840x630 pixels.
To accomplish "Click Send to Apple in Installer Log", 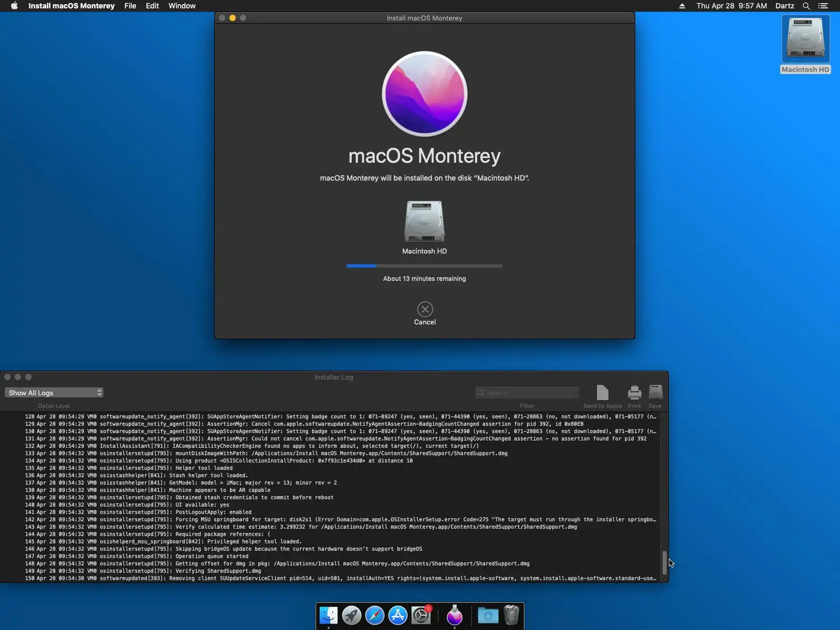I will (602, 397).
